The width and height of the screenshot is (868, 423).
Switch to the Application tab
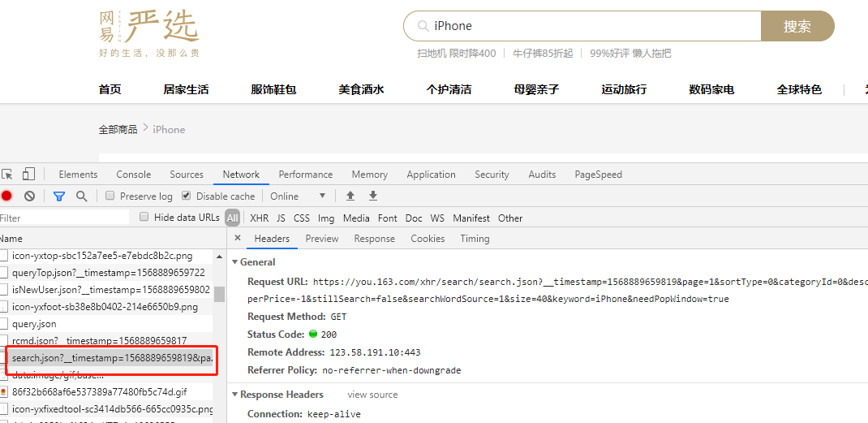pos(432,175)
